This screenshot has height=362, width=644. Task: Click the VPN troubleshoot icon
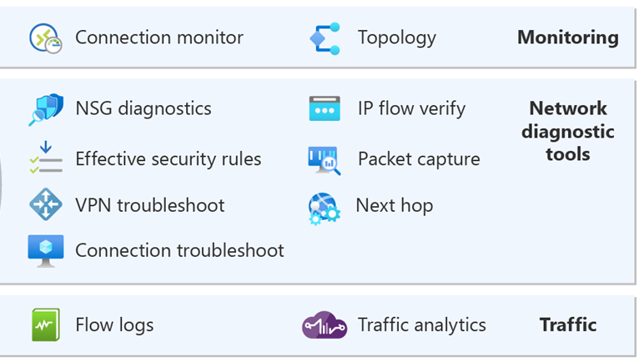tap(45, 204)
